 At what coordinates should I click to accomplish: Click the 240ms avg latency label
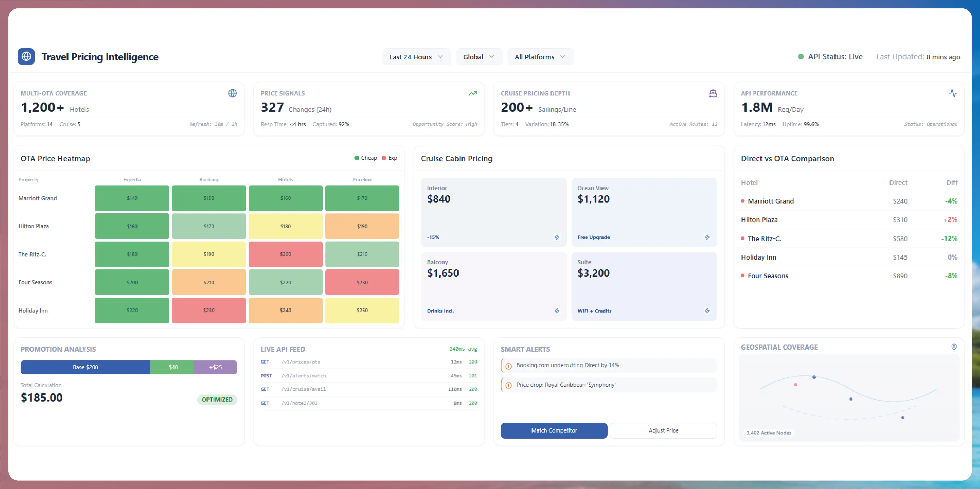463,349
